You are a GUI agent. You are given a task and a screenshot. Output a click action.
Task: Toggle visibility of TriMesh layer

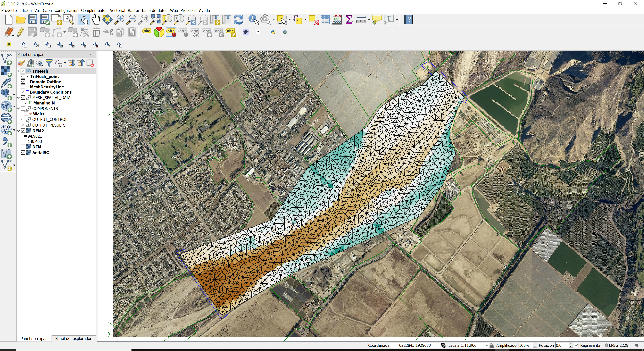tap(23, 71)
